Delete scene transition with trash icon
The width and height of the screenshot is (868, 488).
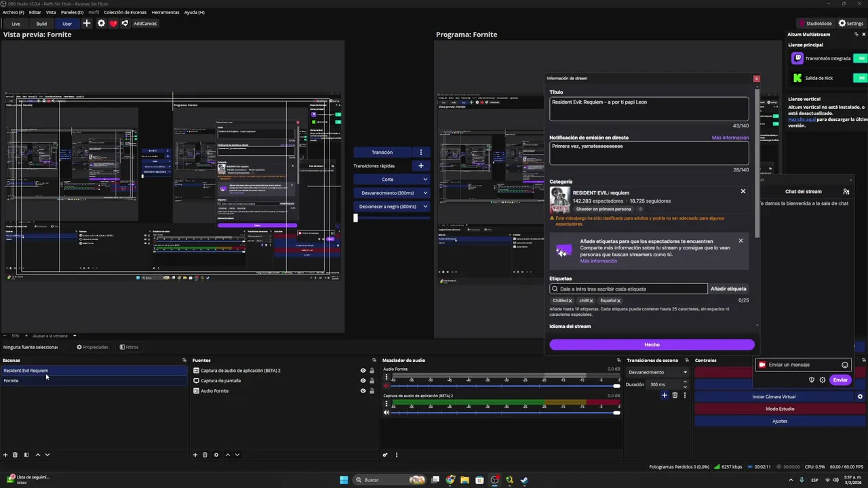click(x=675, y=395)
